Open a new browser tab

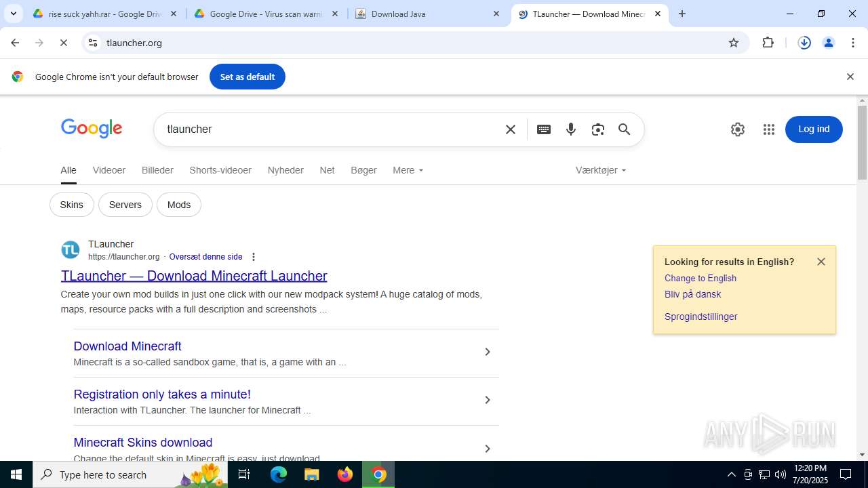[x=682, y=14]
